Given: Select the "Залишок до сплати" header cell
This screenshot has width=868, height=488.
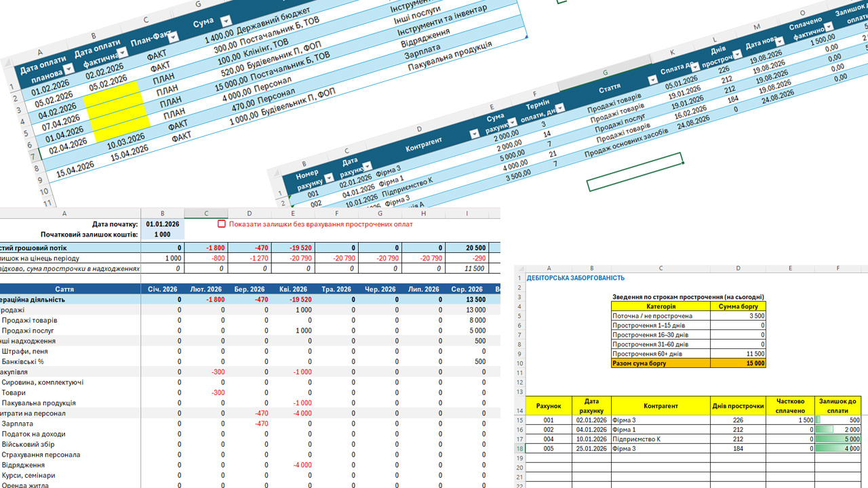Looking at the screenshot, I should point(838,406).
